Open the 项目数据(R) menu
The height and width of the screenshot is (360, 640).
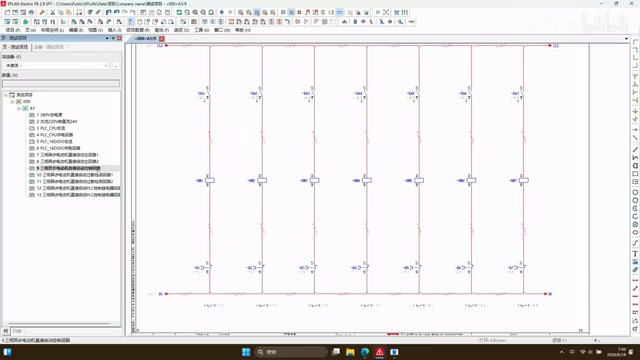(138, 30)
